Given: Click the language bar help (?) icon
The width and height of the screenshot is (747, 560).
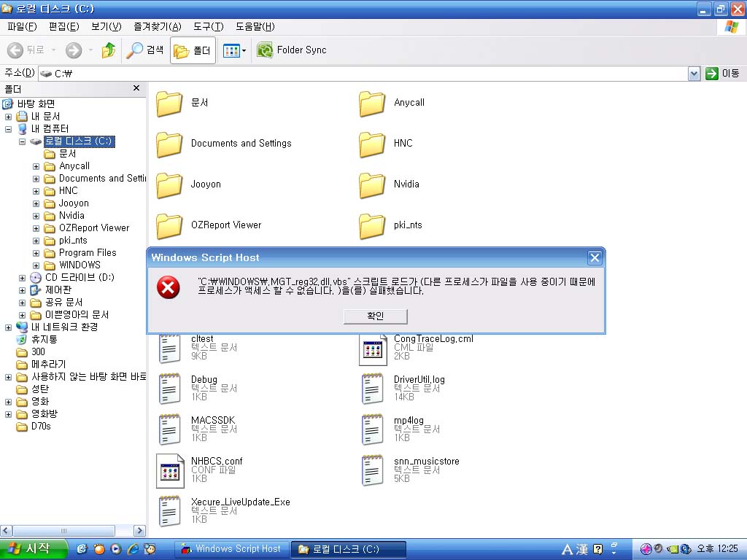Looking at the screenshot, I should [598, 550].
